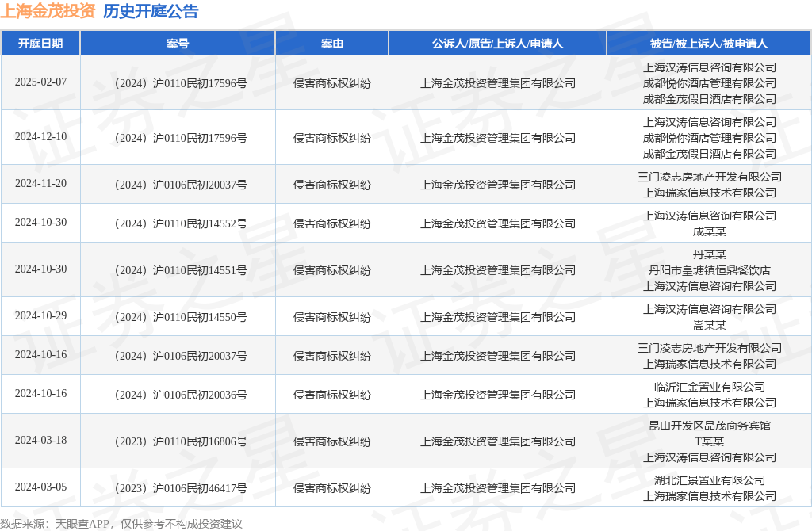
Task: Click defendant T某某
Action: [x=710, y=441]
